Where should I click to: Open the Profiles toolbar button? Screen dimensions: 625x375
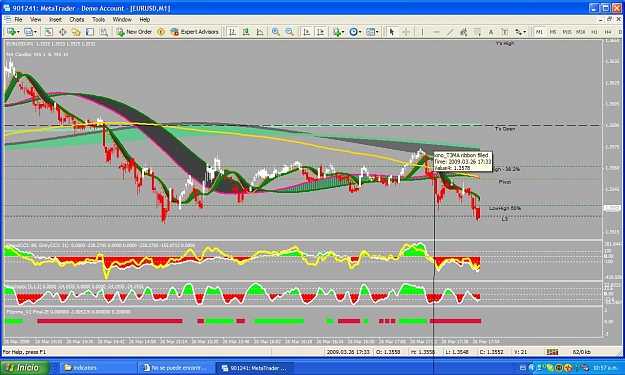coord(28,31)
